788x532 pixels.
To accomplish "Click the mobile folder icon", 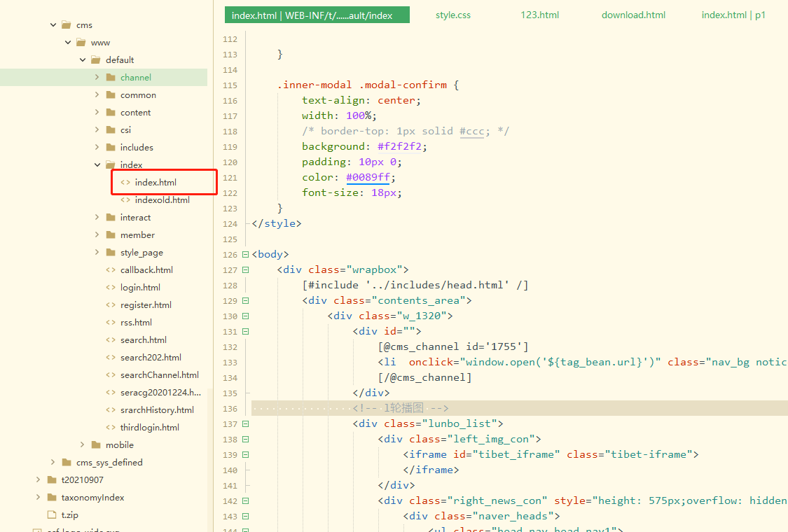I will (96, 445).
